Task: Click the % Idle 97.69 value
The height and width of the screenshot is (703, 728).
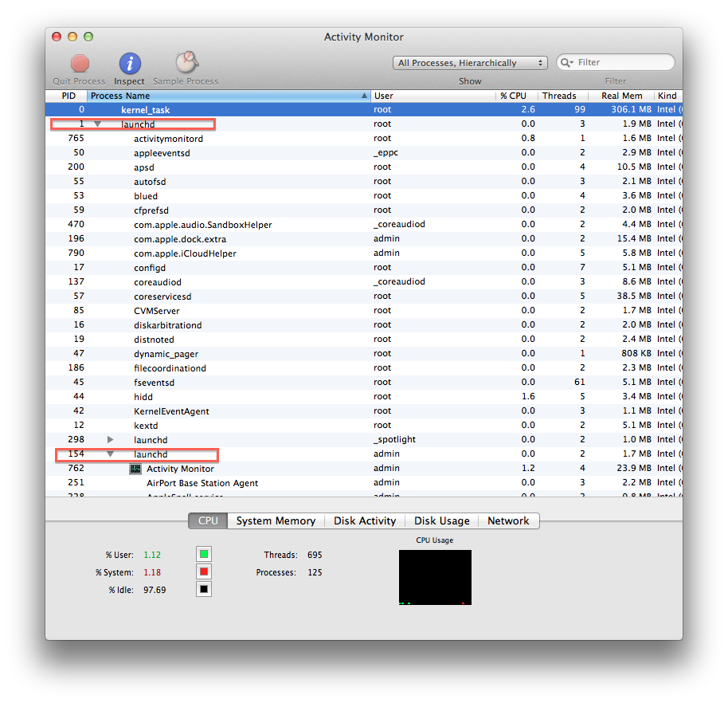Action: pos(155,590)
